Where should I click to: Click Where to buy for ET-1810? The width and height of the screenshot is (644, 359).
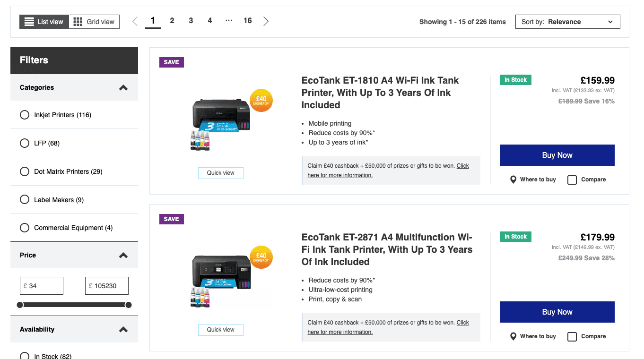[538, 179]
